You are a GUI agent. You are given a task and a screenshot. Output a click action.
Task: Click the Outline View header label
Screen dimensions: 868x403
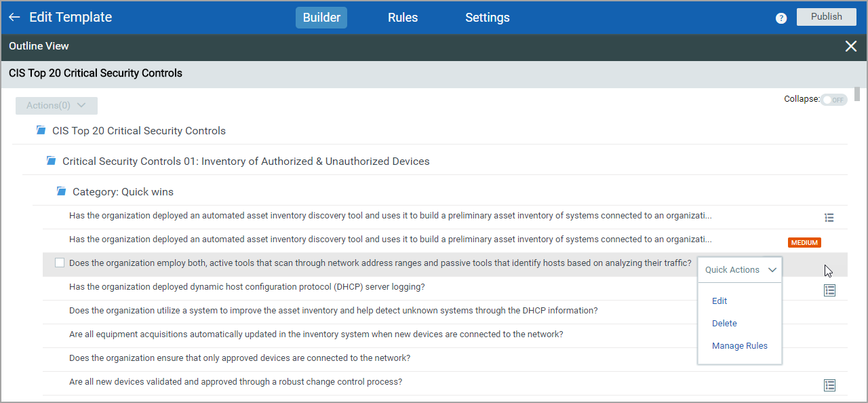(x=39, y=46)
